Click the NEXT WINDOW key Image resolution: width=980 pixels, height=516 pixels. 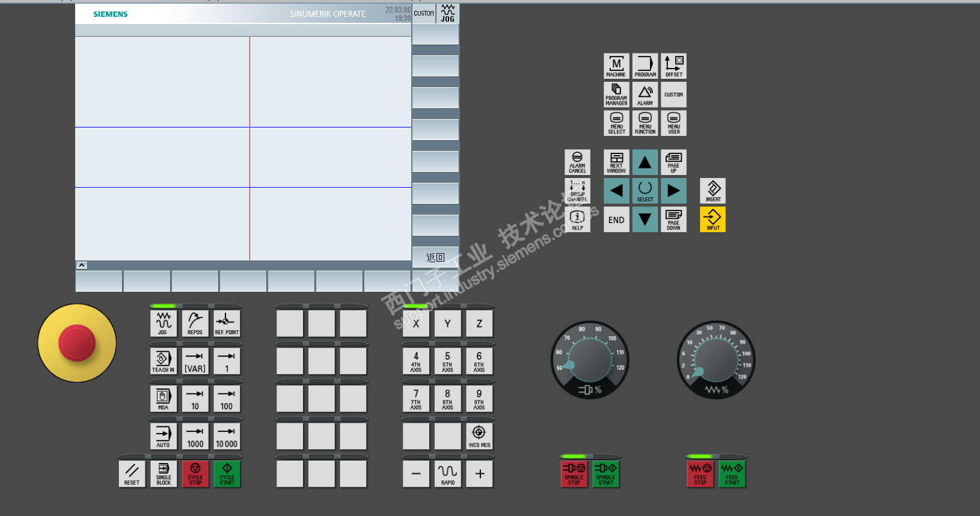coord(616,162)
